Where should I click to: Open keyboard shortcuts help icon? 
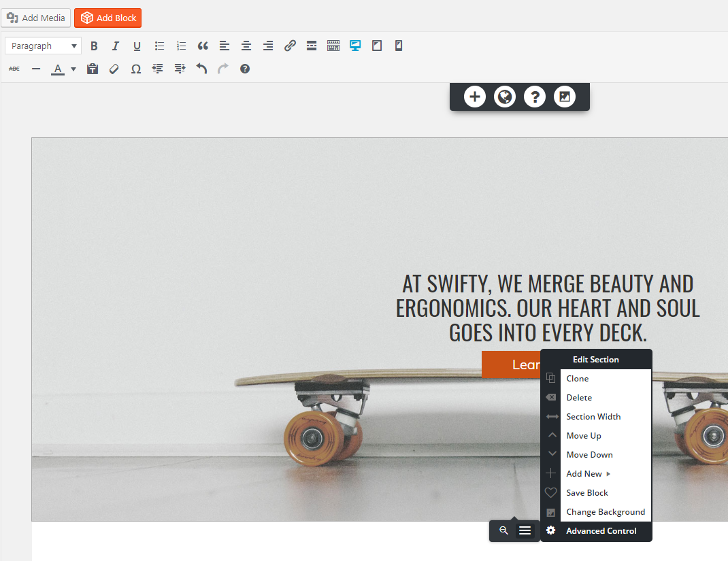click(245, 69)
